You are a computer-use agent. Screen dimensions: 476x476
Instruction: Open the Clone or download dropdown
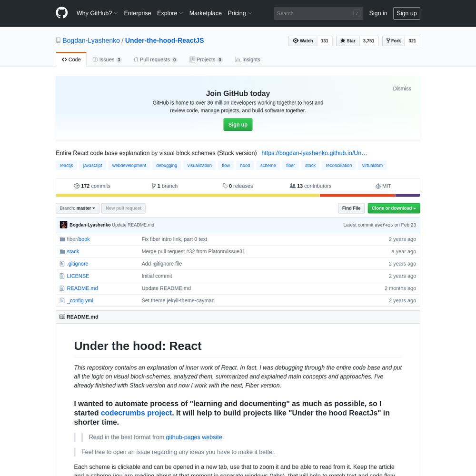[394, 208]
